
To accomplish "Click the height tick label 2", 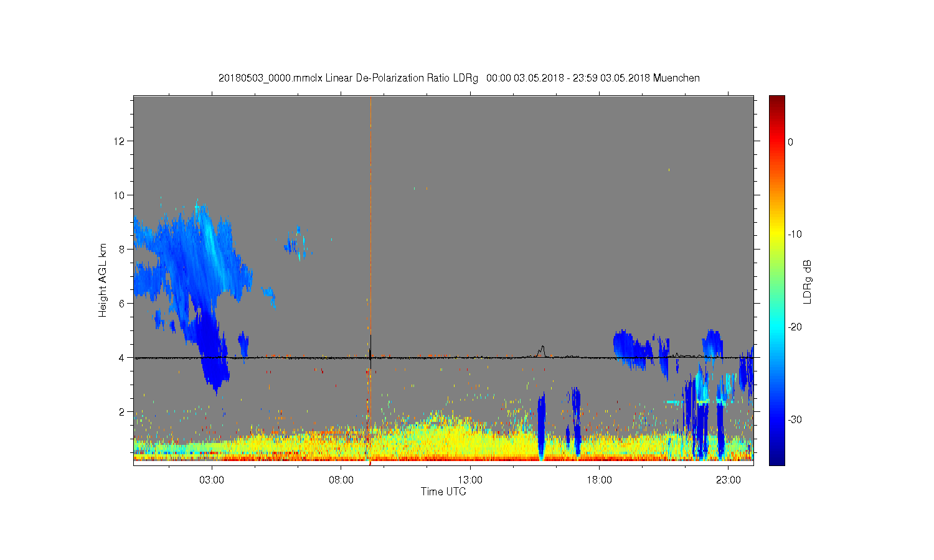I will [123, 412].
